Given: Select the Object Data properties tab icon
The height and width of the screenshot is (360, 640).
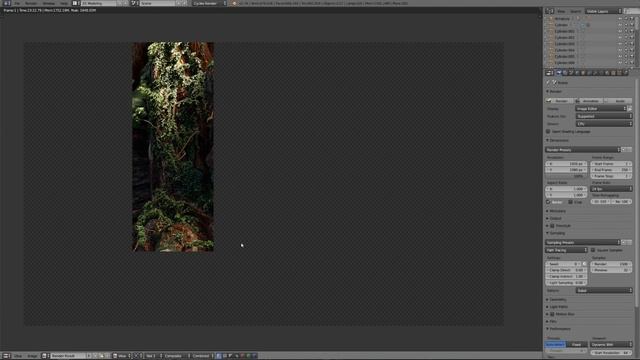Looking at the screenshot, I should click(602, 73).
